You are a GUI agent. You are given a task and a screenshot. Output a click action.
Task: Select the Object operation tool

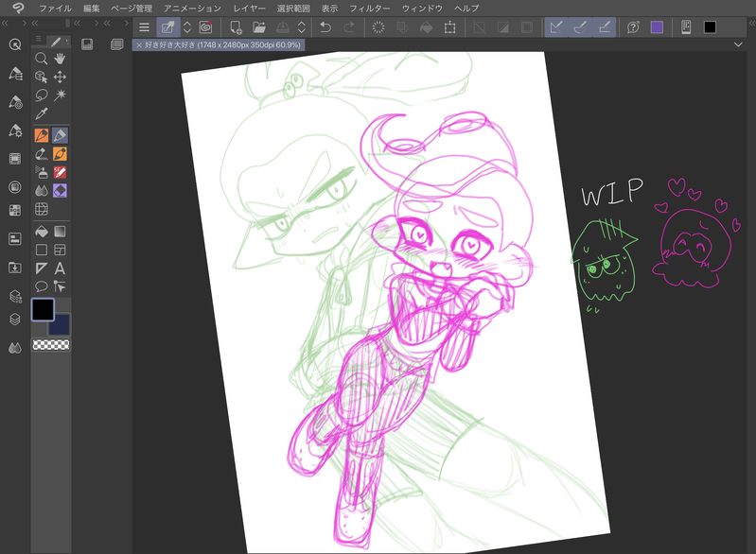coord(42,78)
